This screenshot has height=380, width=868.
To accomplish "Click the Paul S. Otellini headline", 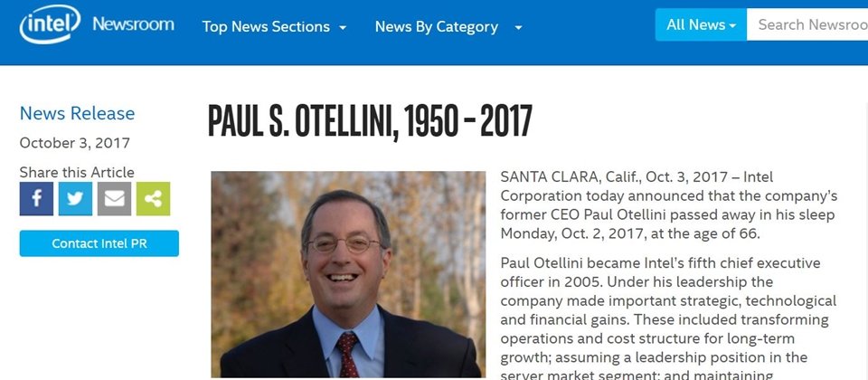I will pyautogui.click(x=370, y=120).
